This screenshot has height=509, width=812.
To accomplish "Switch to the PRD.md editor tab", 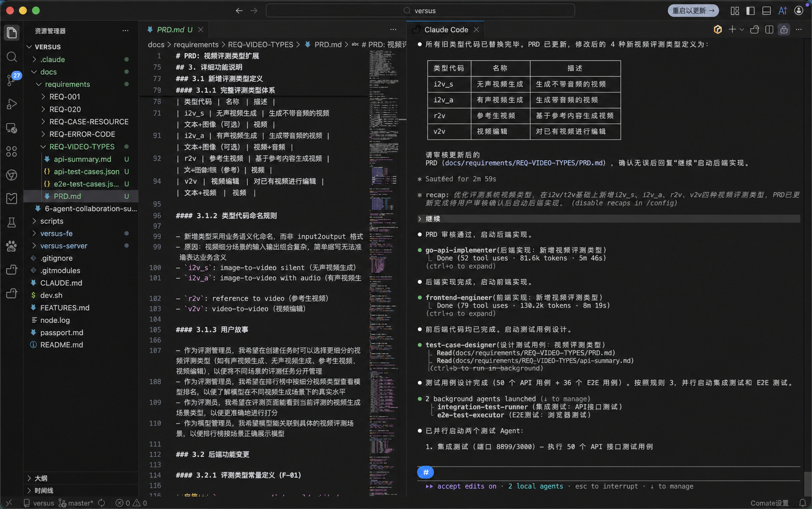I will [174, 30].
